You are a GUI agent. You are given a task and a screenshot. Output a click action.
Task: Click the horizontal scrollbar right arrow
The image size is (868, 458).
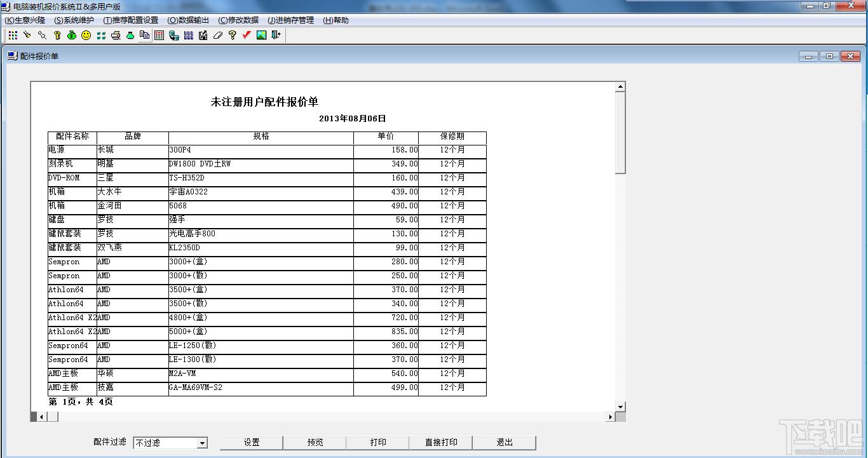(610, 417)
